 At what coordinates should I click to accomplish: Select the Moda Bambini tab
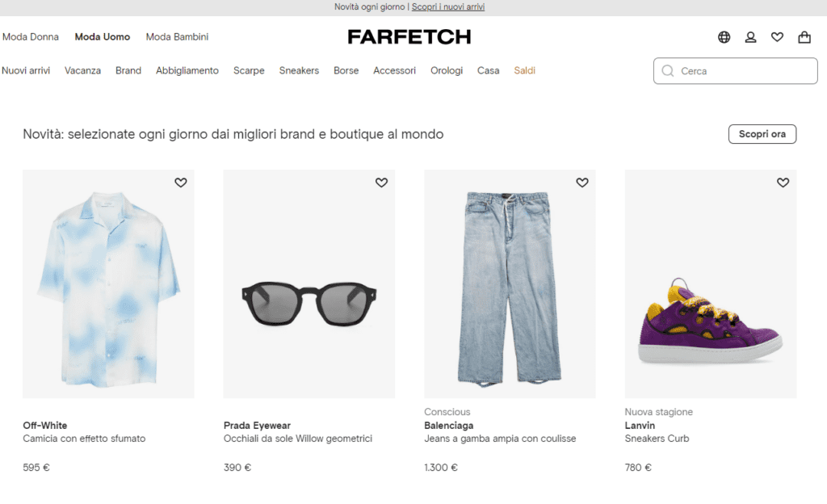(x=177, y=37)
